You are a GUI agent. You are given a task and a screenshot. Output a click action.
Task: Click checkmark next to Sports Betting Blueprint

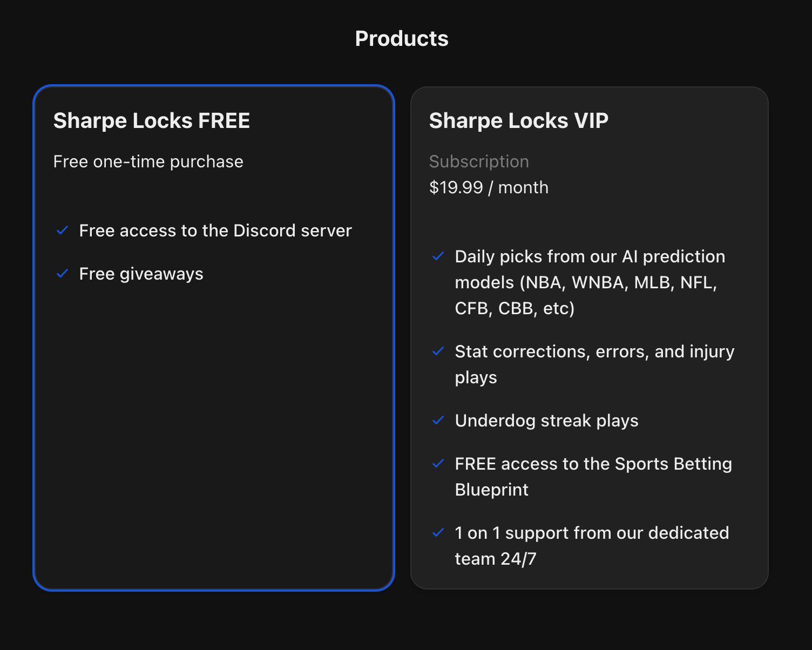click(438, 464)
